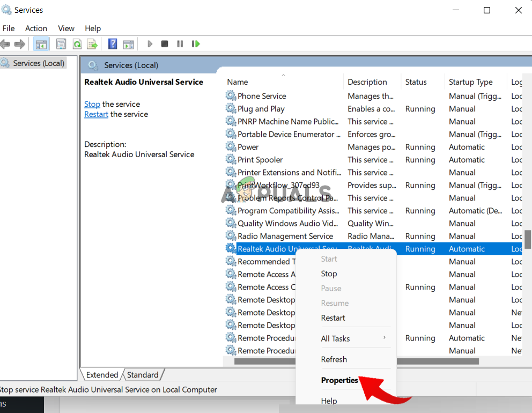Viewport: 532px width, 413px height.
Task: Choose Stop in the context menu
Action: point(329,274)
